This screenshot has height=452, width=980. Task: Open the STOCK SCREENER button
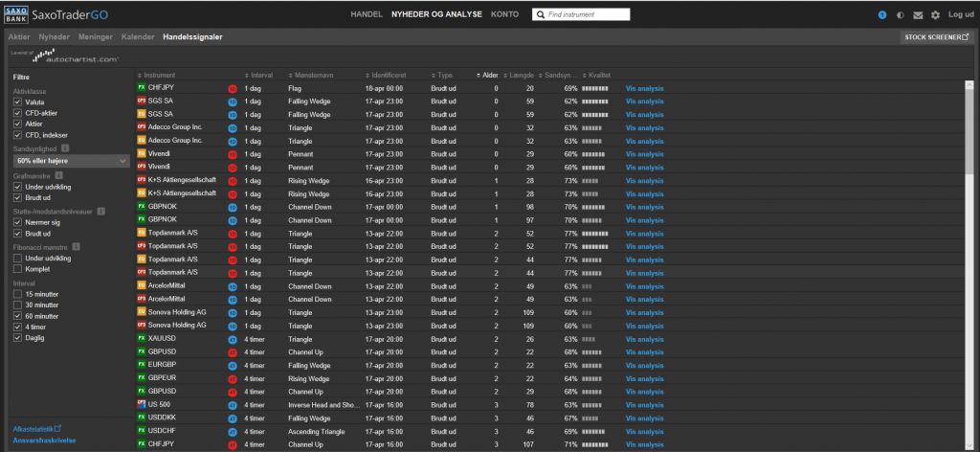click(937, 37)
